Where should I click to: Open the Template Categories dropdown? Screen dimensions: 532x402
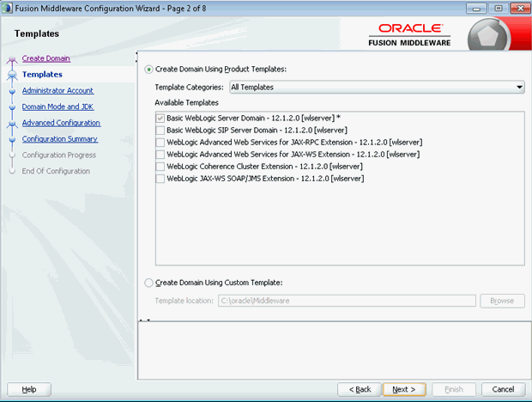pyautogui.click(x=377, y=88)
